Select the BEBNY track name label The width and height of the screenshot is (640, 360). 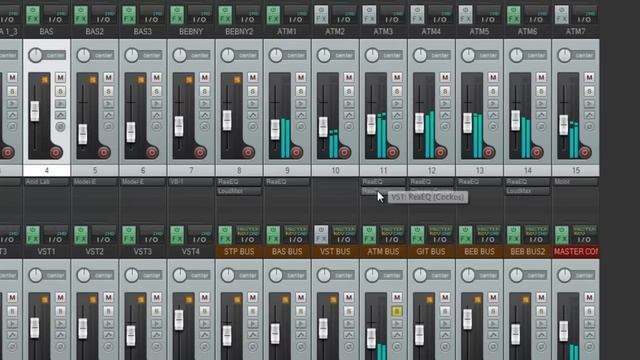[191, 31]
